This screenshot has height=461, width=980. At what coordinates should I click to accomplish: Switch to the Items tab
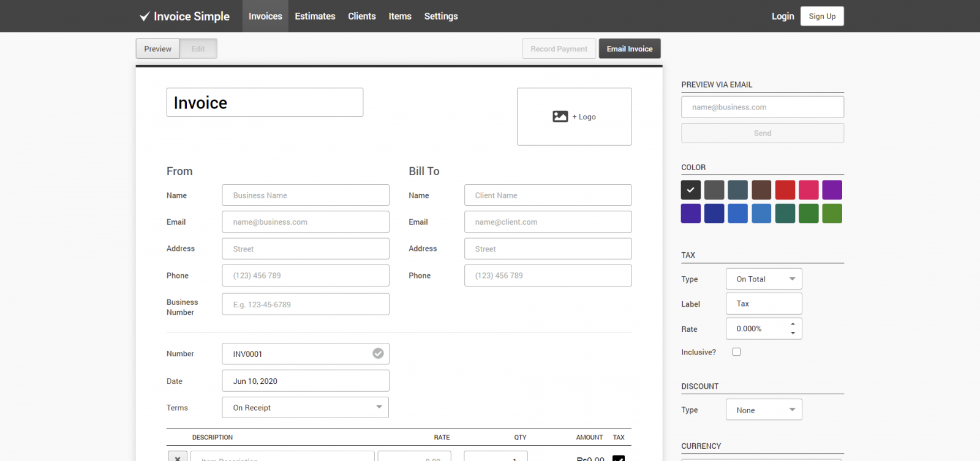[400, 16]
